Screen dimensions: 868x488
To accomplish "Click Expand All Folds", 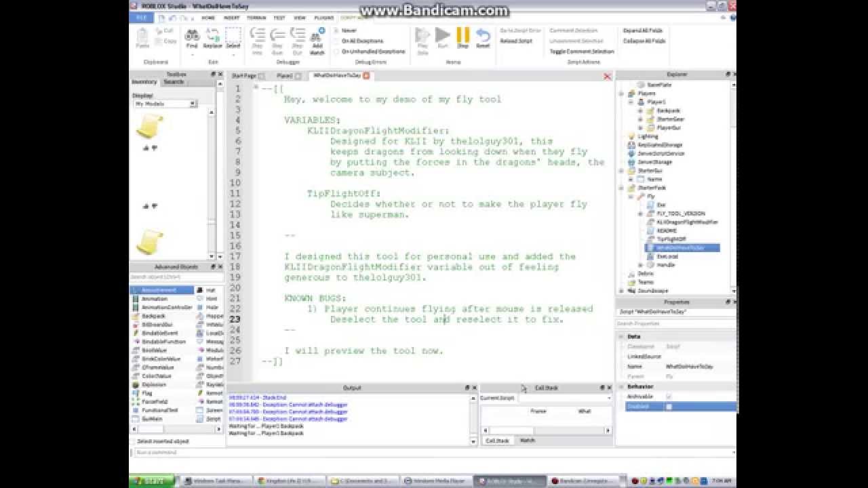I will 643,30.
